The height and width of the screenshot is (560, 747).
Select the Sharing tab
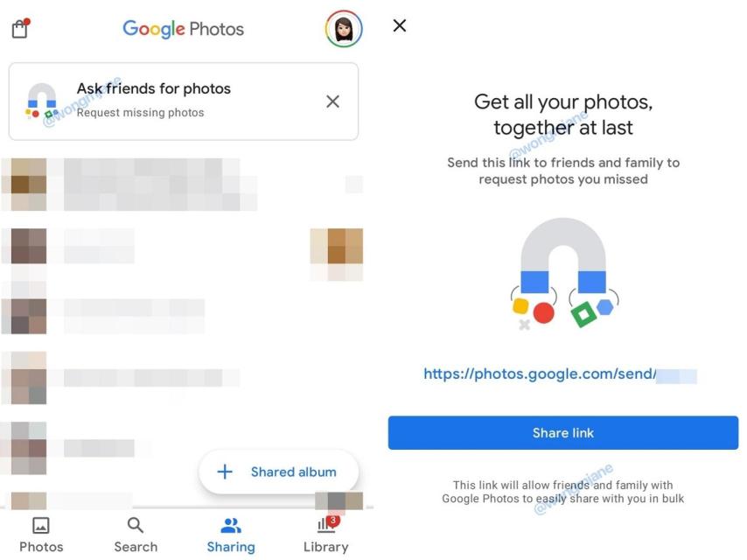[x=231, y=535]
